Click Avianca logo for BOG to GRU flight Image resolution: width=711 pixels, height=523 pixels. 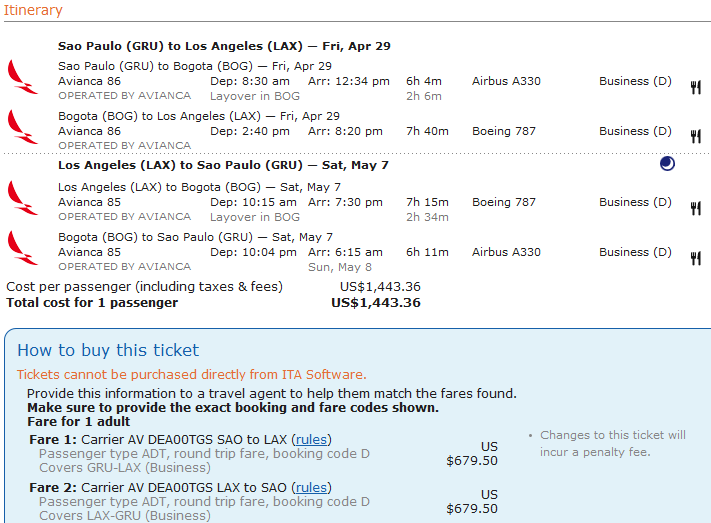coord(23,248)
